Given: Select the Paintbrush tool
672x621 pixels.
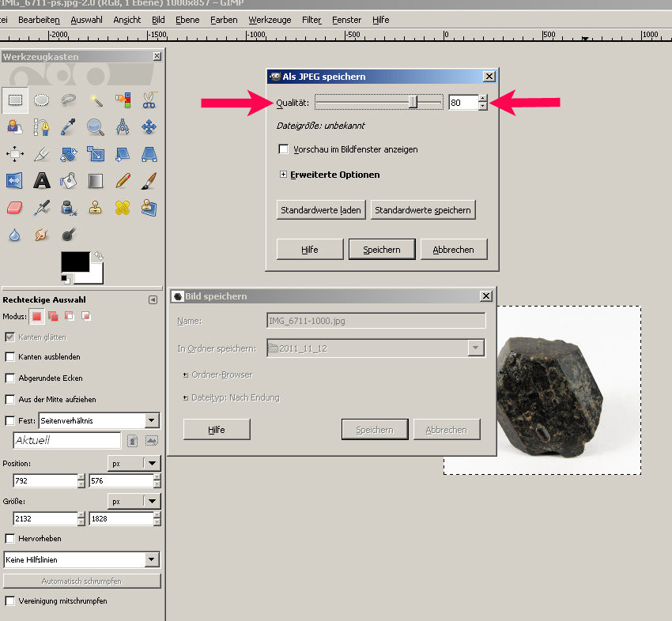Looking at the screenshot, I should (x=149, y=180).
